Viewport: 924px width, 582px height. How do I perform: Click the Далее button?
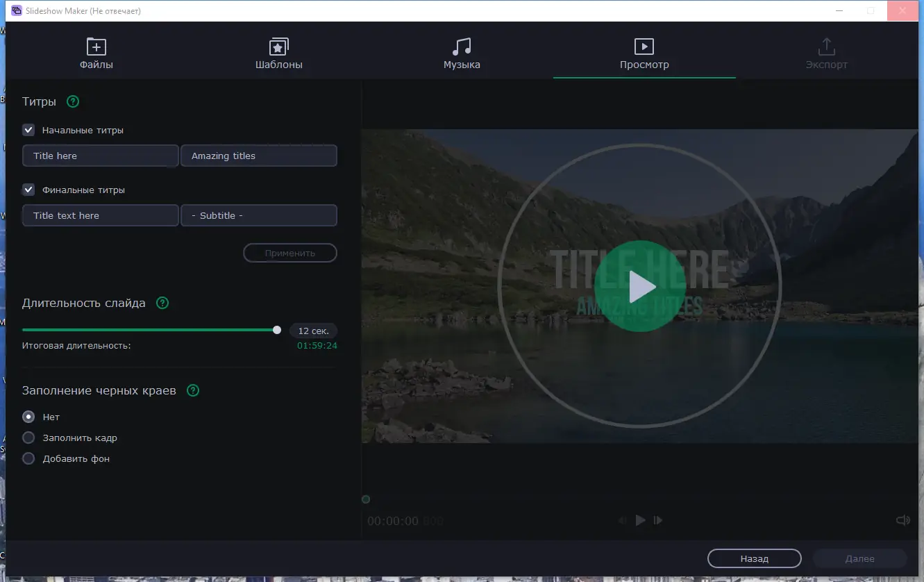click(860, 558)
